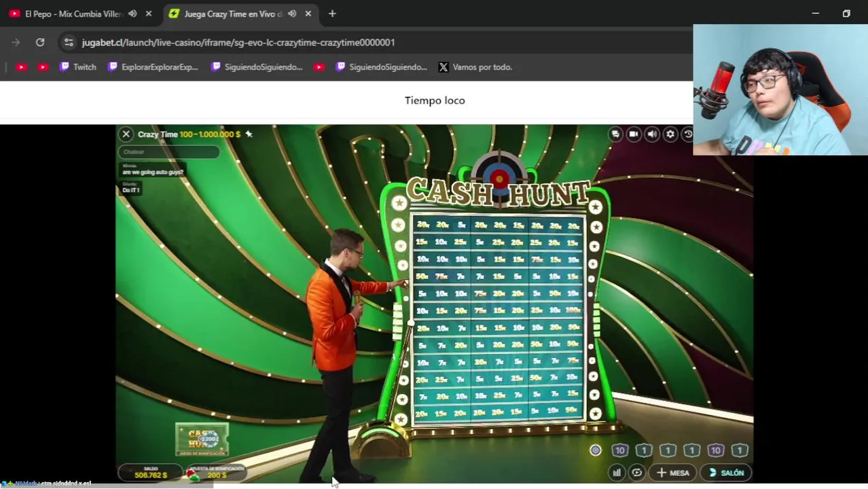The width and height of the screenshot is (868, 489).
Task: Mute the Juega Crazy Time tab audio
Action: point(292,14)
